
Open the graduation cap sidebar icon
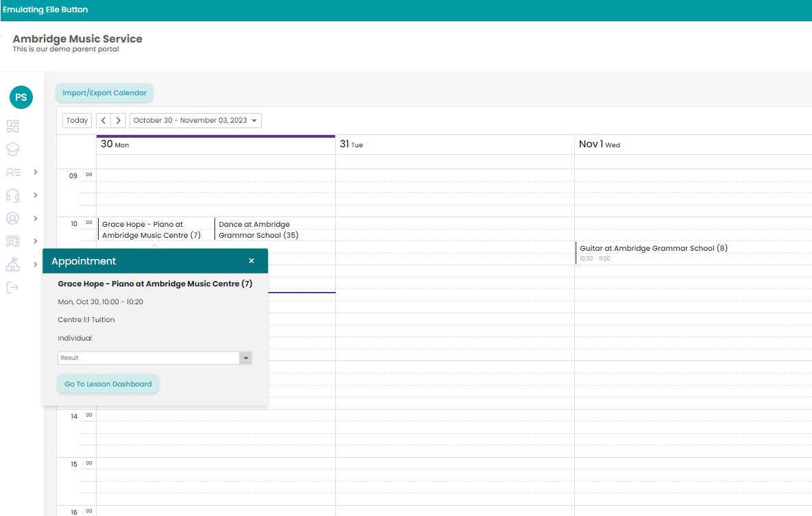coord(12,149)
